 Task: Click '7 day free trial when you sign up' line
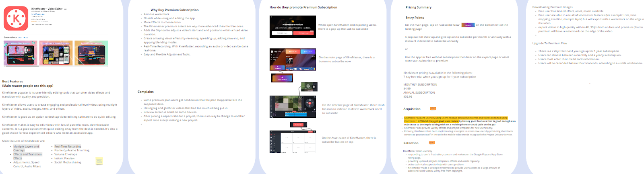tap(440, 77)
